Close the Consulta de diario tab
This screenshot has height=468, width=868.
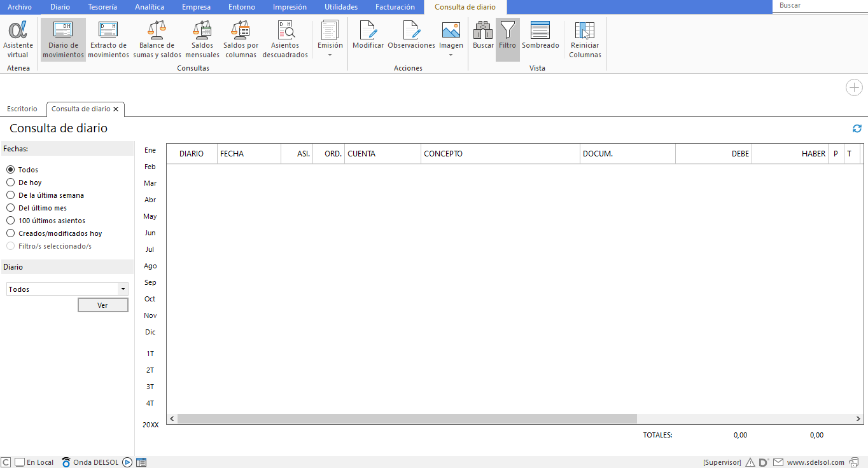click(116, 109)
